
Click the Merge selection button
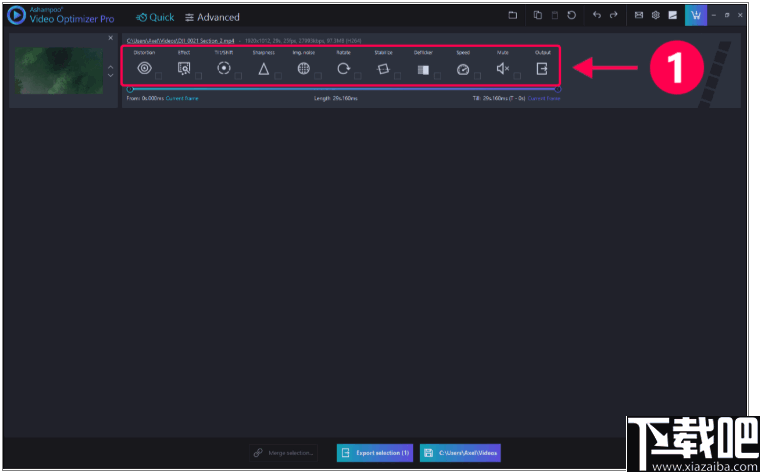pos(284,453)
